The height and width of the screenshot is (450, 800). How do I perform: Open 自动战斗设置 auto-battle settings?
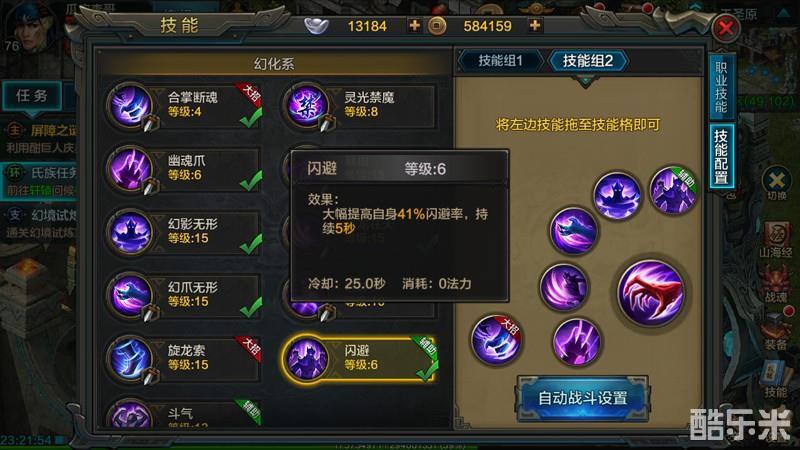(583, 398)
